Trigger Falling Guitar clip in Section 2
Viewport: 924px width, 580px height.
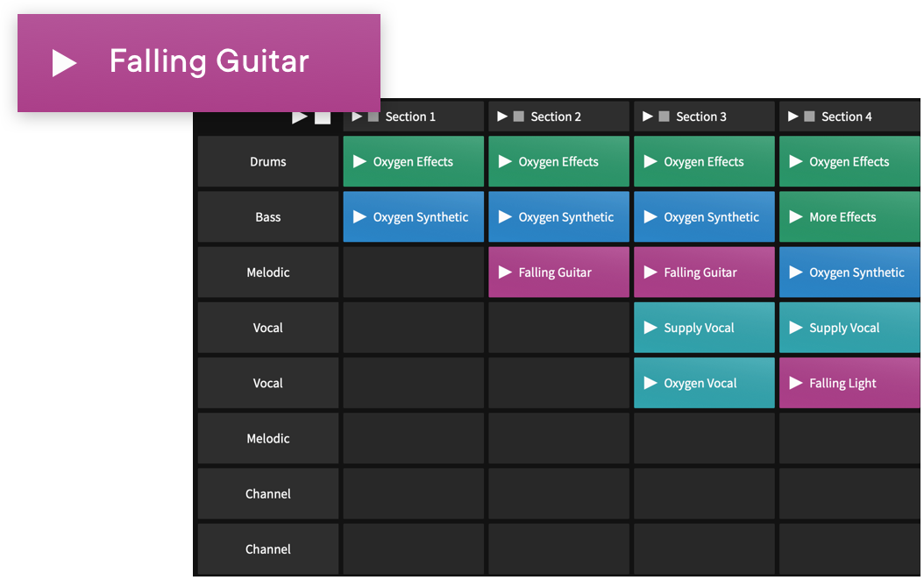click(x=558, y=272)
